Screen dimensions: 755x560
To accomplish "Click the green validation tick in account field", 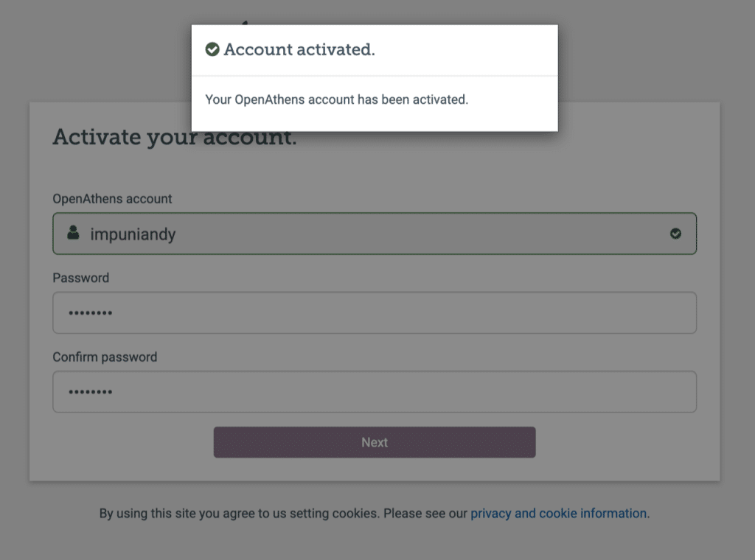I will click(x=675, y=234).
